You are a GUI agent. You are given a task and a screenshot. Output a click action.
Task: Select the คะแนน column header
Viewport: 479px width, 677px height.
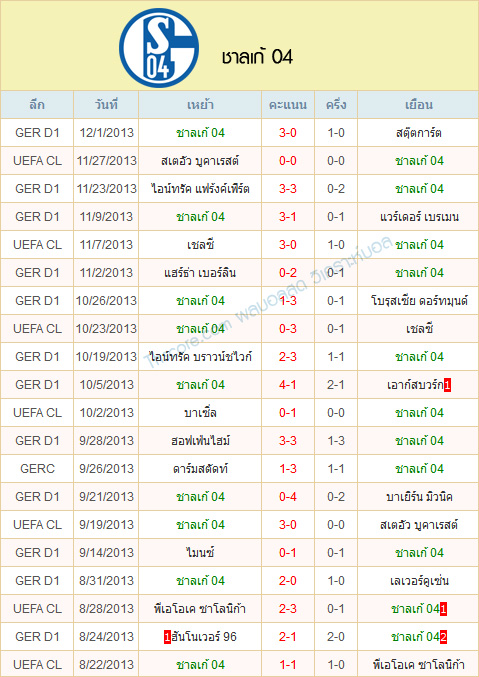click(288, 105)
